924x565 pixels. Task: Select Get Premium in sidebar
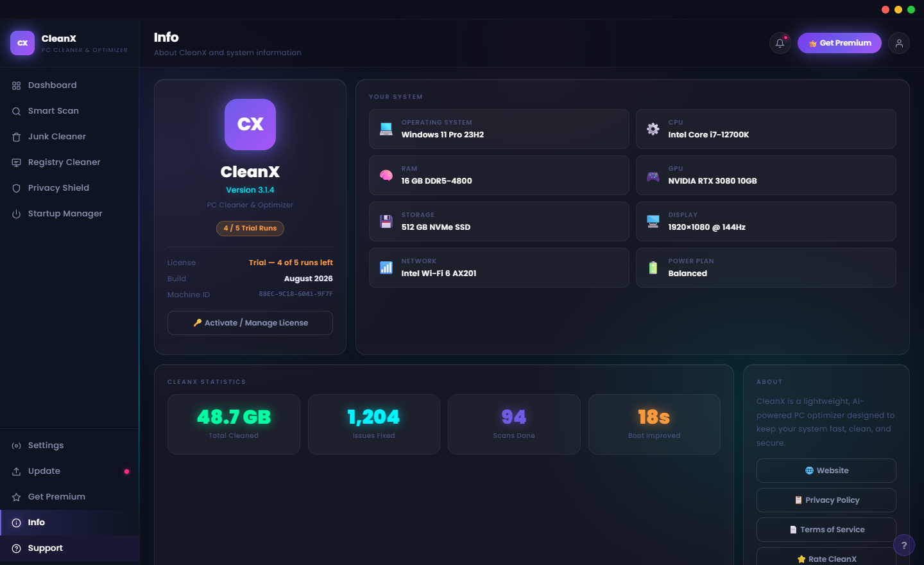click(69, 497)
